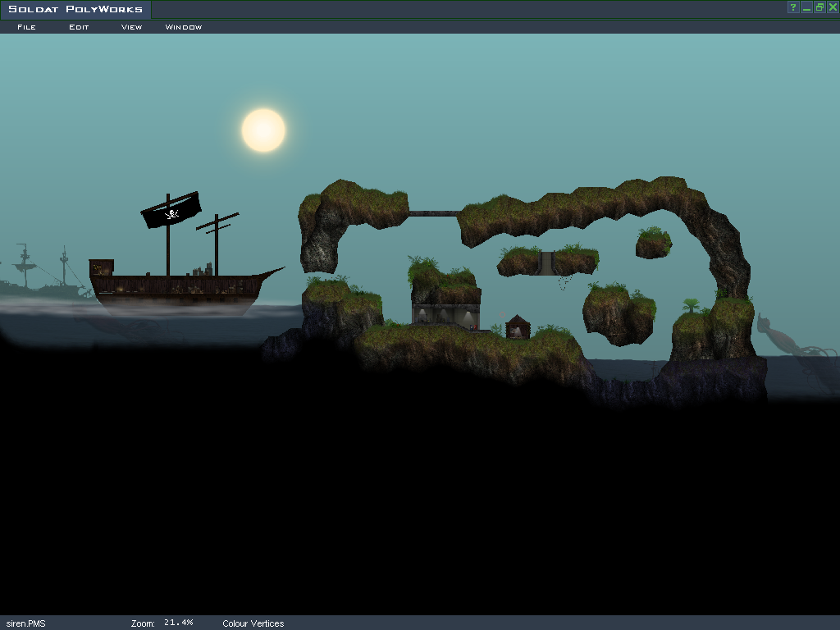This screenshot has width=840, height=630.
Task: Click the thin bridge between upper cliffs
Action: click(x=433, y=213)
